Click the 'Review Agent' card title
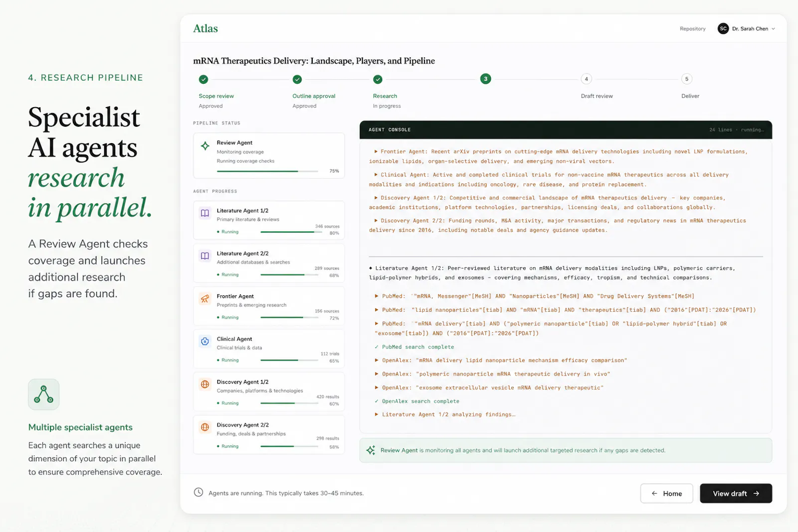Viewport: 798px width, 532px height. pos(234,143)
